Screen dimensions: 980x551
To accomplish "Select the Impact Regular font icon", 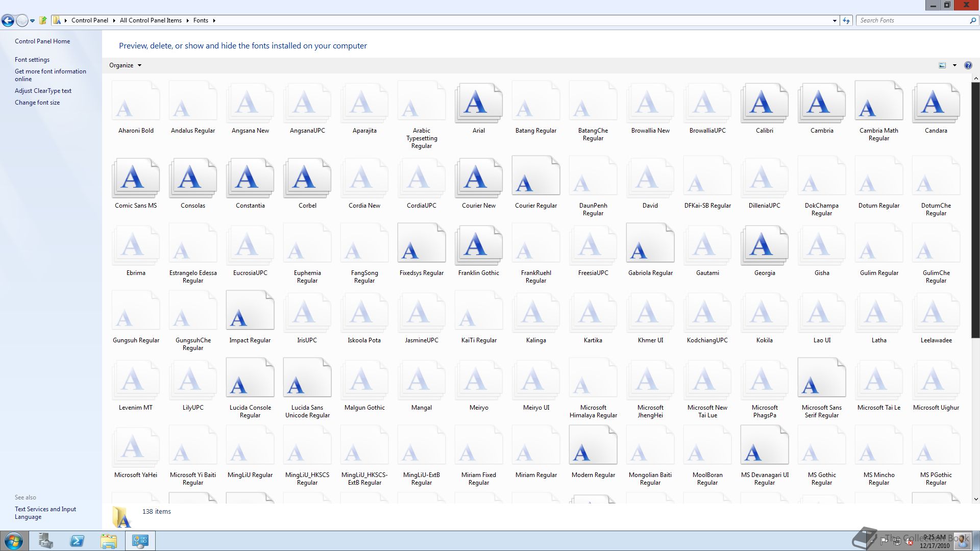I will point(250,311).
